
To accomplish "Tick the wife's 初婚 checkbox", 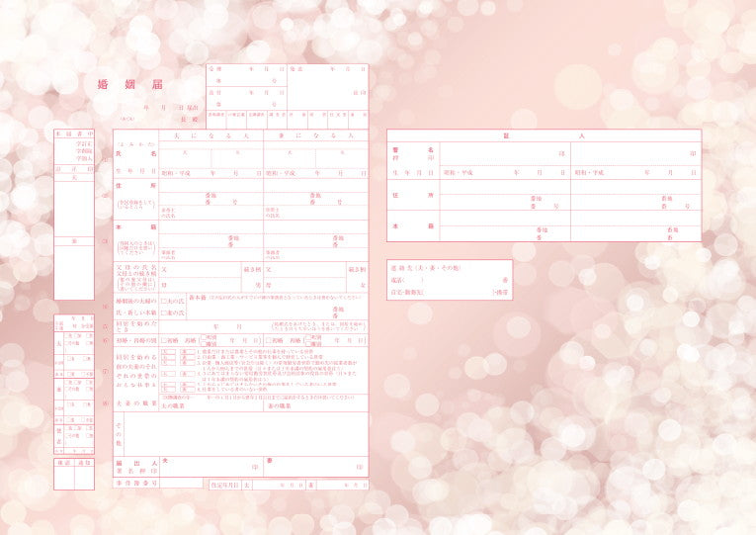I will pos(268,340).
